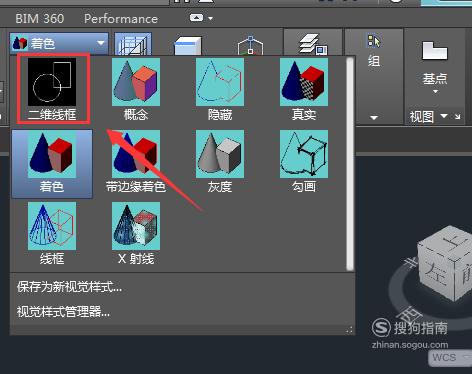Choose the 勾画 sketchy visual style
The image size is (472, 374).
[x=304, y=162]
